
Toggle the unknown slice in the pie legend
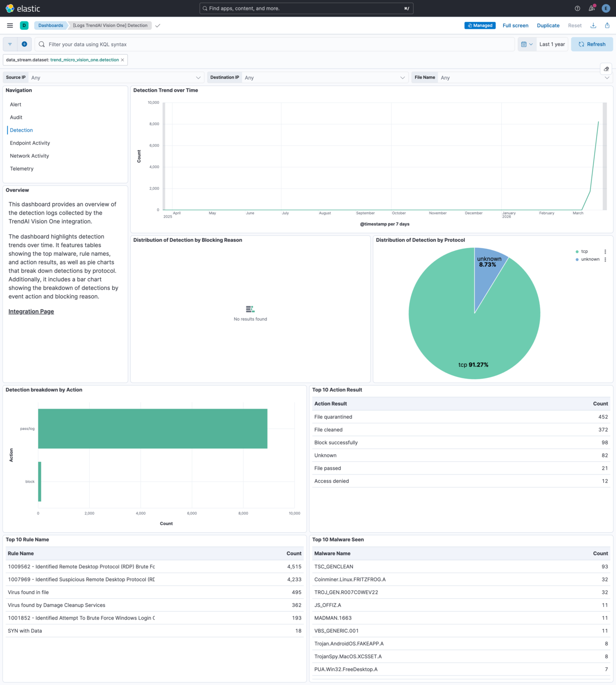coord(590,259)
